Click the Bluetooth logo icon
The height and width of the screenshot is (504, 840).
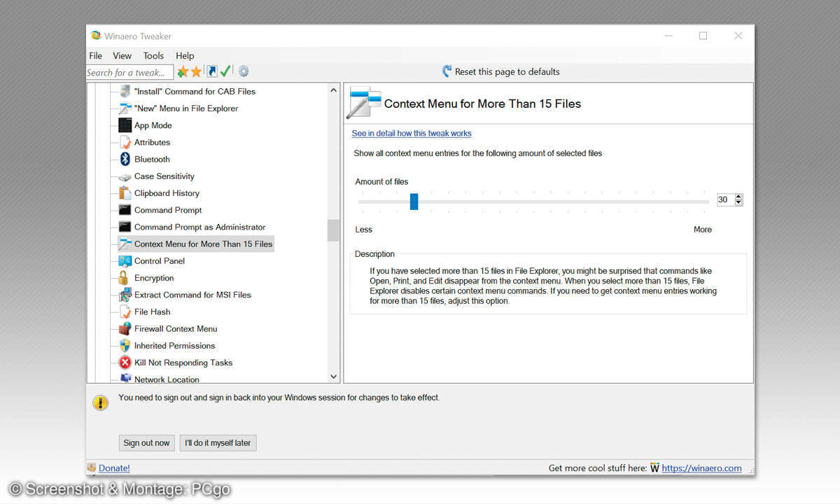click(x=125, y=159)
